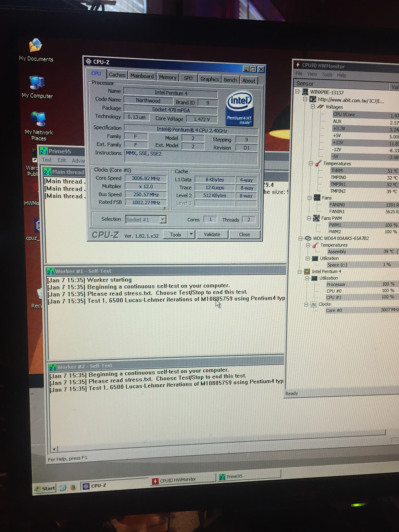This screenshot has height=532, width=399.
Task: Click the Clocks waveform icon in HWMonitor
Action: (314, 304)
